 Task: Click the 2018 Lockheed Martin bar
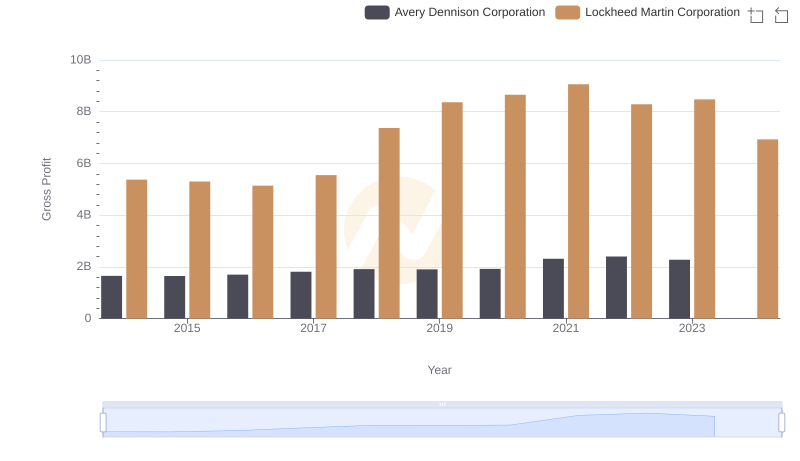(389, 223)
